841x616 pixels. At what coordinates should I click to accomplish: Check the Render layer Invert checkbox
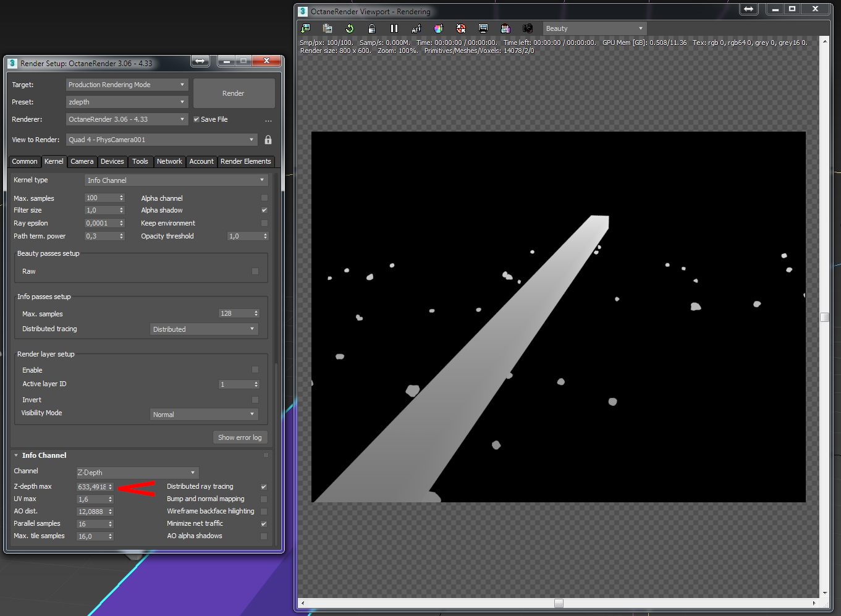click(255, 400)
